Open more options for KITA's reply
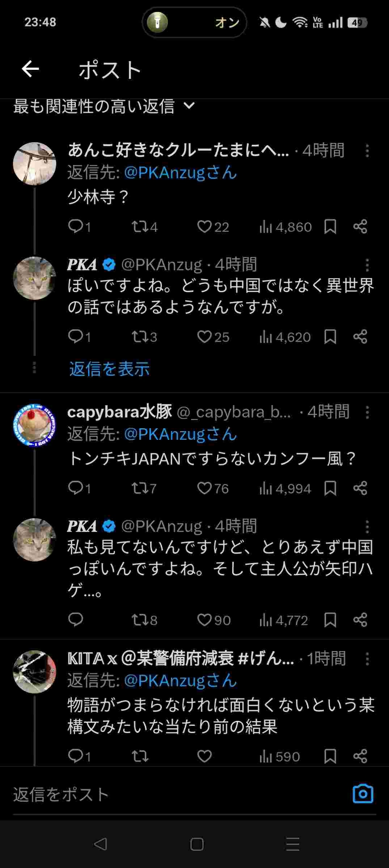Screen dimensions: 389x868 point(367,659)
